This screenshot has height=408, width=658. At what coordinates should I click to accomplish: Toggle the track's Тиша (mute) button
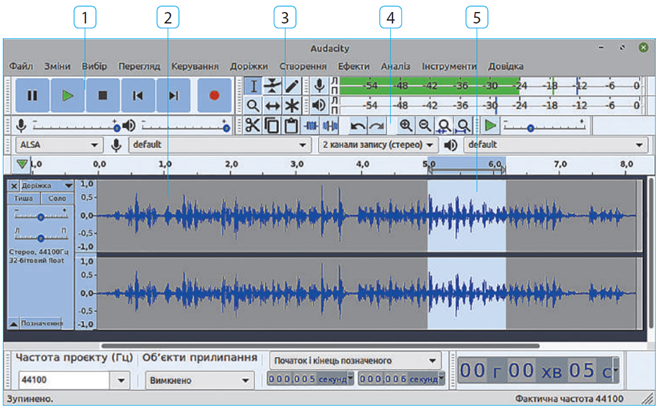click(24, 199)
